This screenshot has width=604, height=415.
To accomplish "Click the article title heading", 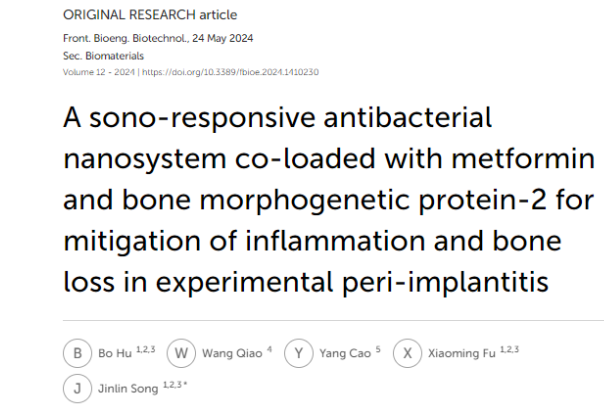I will click(x=329, y=199).
